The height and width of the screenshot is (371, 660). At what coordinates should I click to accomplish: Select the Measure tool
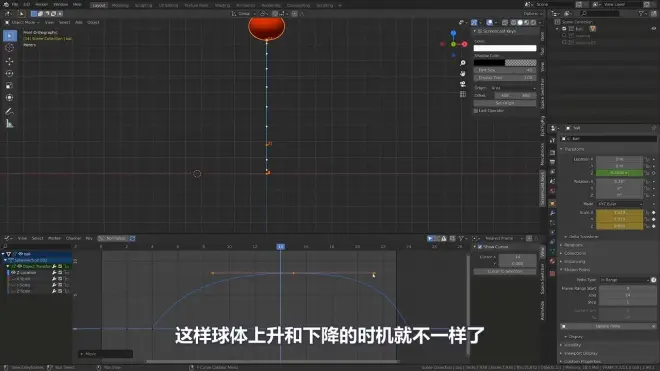[x=9, y=124]
